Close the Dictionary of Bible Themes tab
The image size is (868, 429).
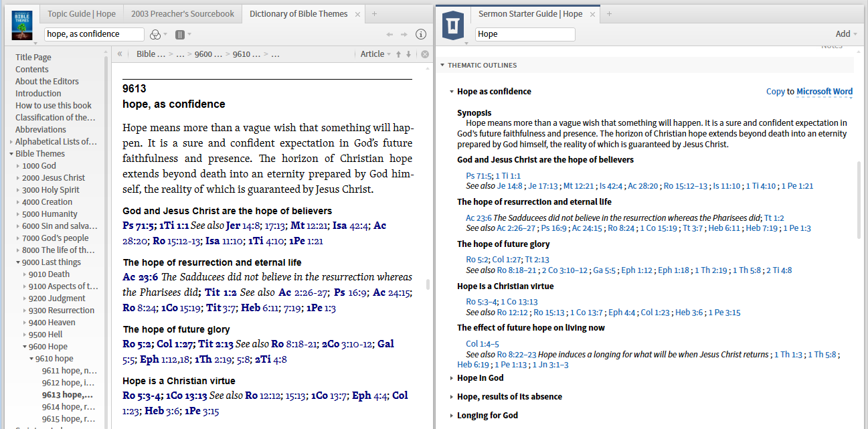pos(357,14)
